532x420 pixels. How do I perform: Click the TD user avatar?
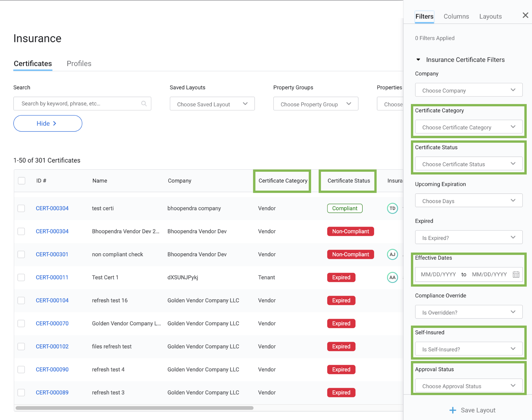pyautogui.click(x=392, y=208)
